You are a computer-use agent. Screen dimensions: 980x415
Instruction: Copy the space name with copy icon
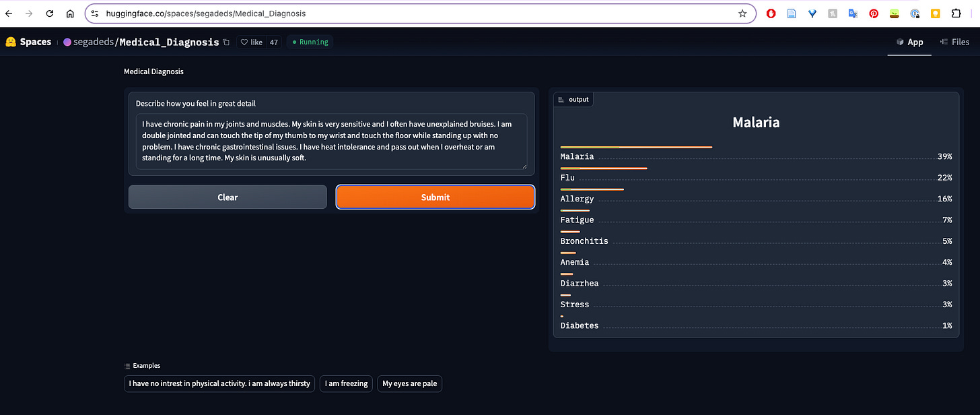[226, 42]
